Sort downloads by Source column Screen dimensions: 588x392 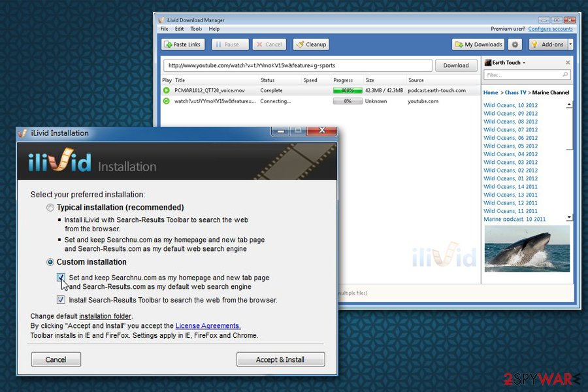pos(416,80)
